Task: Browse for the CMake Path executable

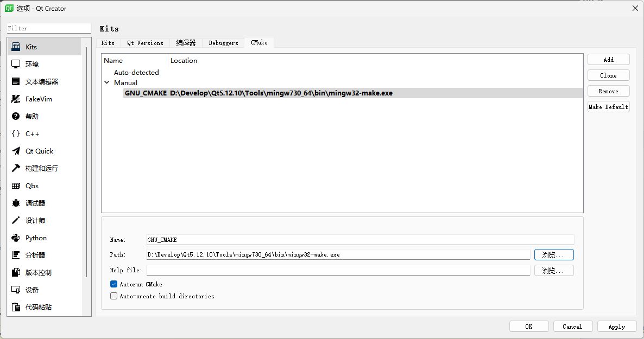Action: pos(554,255)
